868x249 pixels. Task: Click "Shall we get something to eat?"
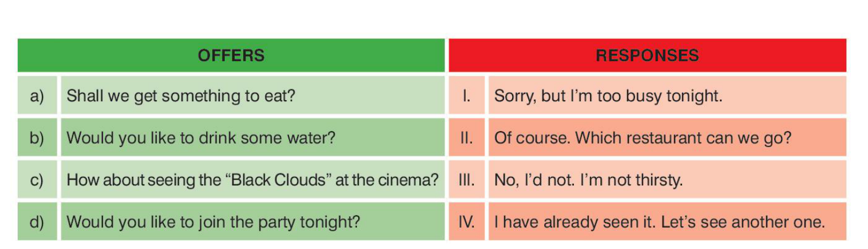181,96
